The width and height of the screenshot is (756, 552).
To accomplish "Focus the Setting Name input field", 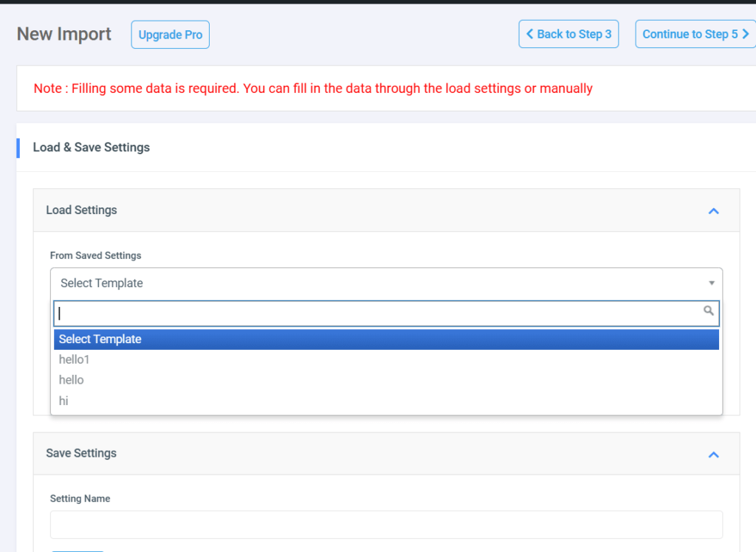I will point(386,525).
